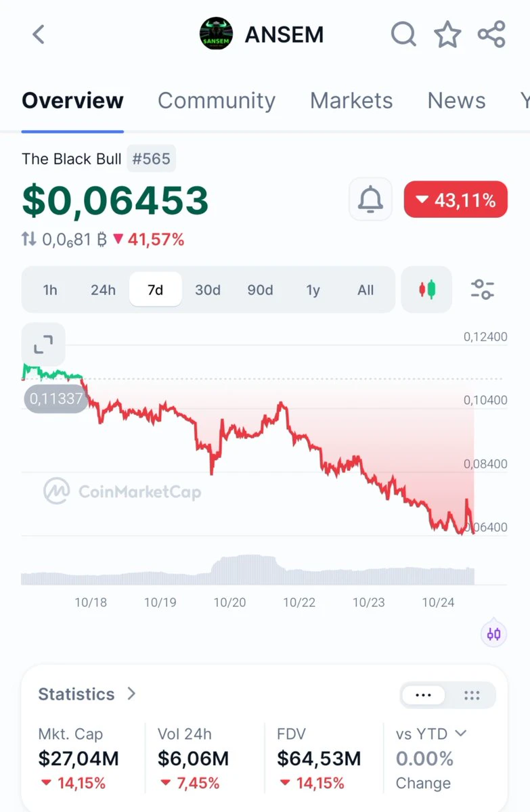Switch statistics to grid layout
The width and height of the screenshot is (530, 812).
(x=472, y=695)
